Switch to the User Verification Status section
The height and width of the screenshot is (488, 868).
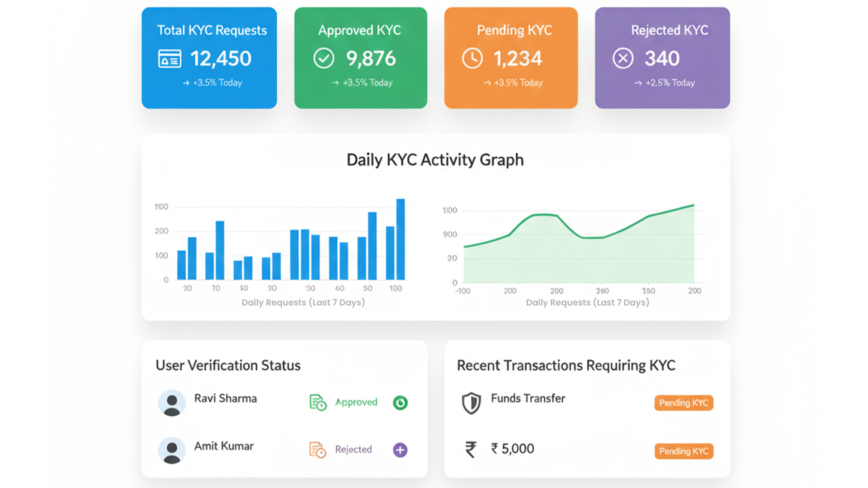coord(227,365)
